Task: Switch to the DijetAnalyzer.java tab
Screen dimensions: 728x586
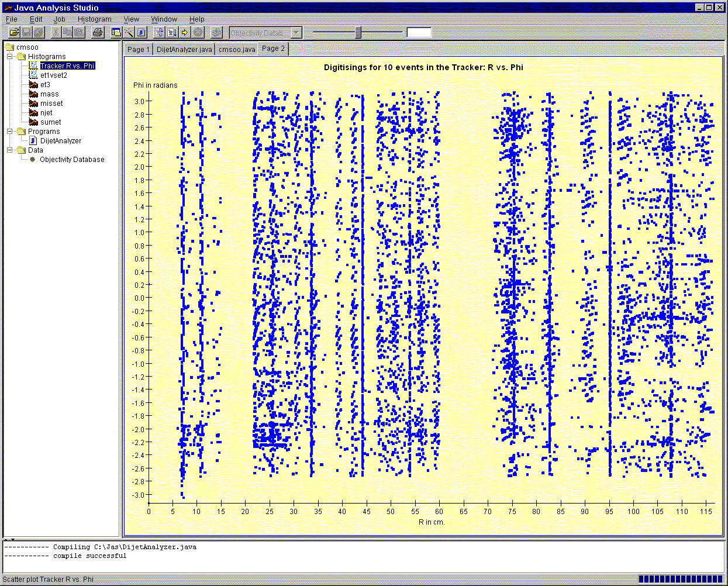Action: pos(184,50)
